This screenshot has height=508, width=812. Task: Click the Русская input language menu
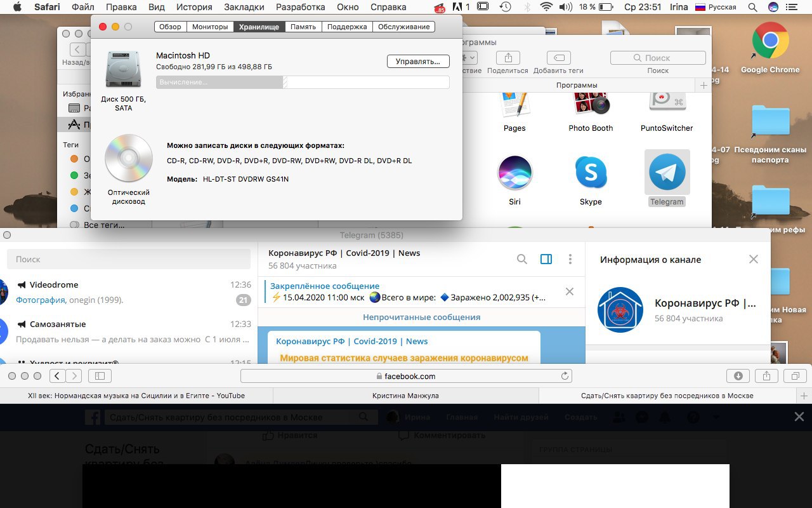coord(716,8)
